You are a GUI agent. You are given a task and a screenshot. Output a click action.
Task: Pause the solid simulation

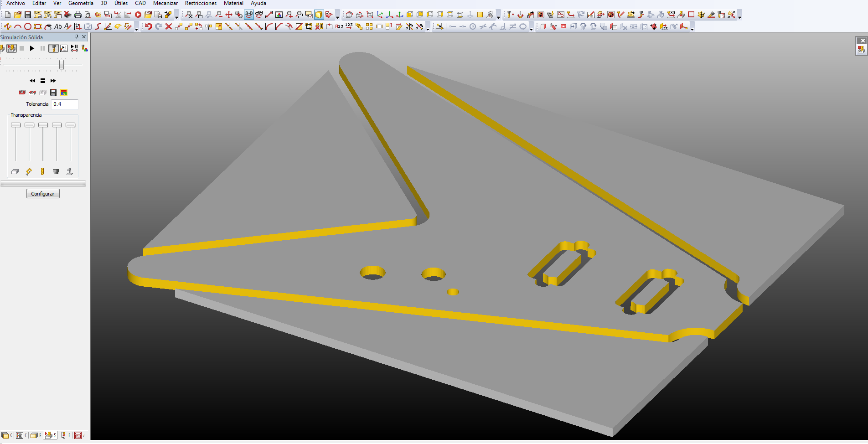pyautogui.click(x=43, y=48)
